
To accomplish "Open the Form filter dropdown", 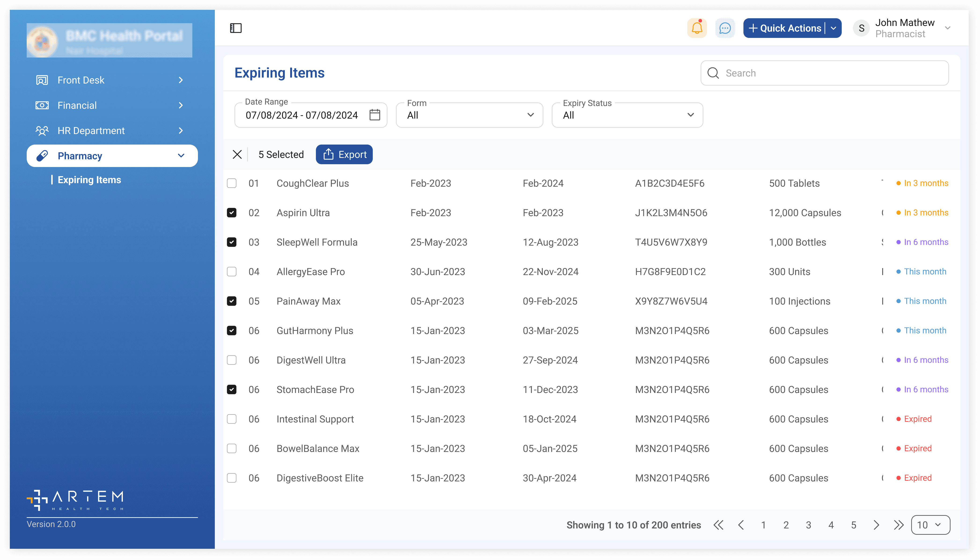I will (x=469, y=115).
